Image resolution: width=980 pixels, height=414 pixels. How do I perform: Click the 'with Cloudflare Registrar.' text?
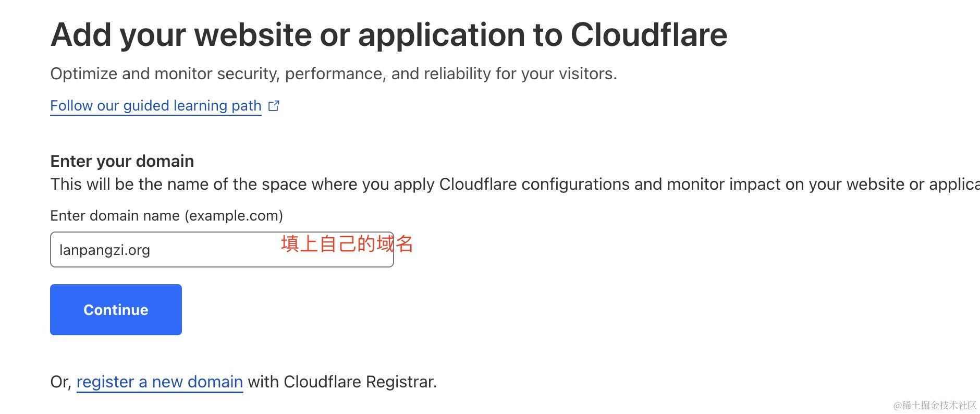(x=342, y=382)
